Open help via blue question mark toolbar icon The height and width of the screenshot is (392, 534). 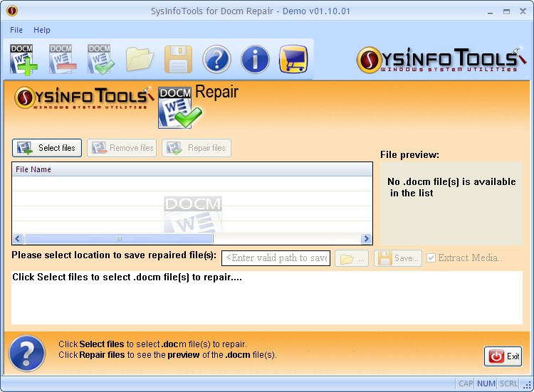point(216,59)
